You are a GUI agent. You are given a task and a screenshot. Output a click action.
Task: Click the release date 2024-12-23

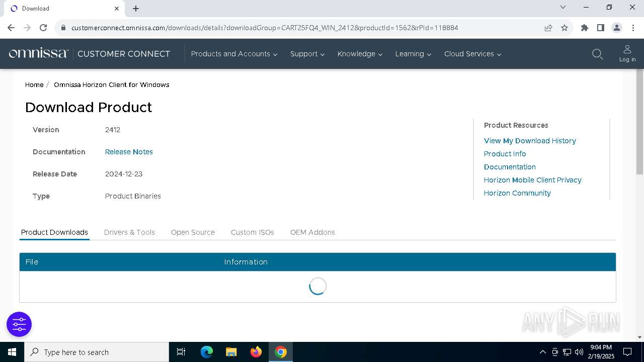pyautogui.click(x=124, y=174)
